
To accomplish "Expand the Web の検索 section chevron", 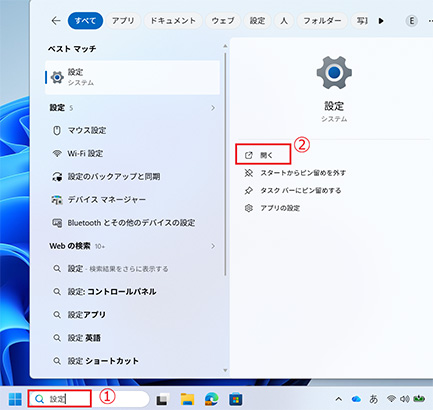I will [x=213, y=246].
